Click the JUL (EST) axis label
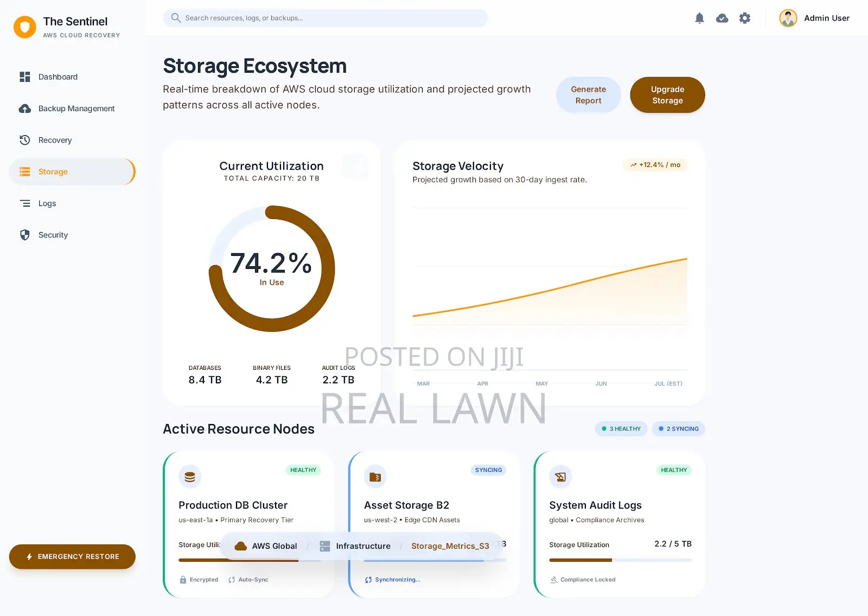868x616 pixels. pyautogui.click(x=668, y=384)
